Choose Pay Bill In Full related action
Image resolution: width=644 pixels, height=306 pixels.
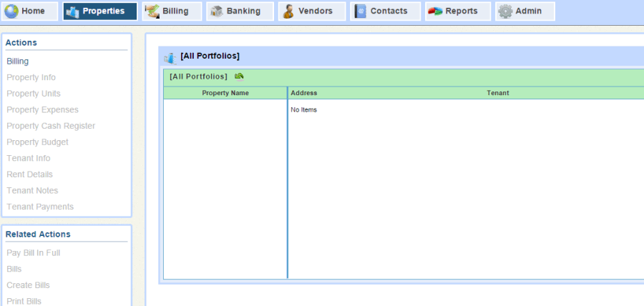click(34, 253)
